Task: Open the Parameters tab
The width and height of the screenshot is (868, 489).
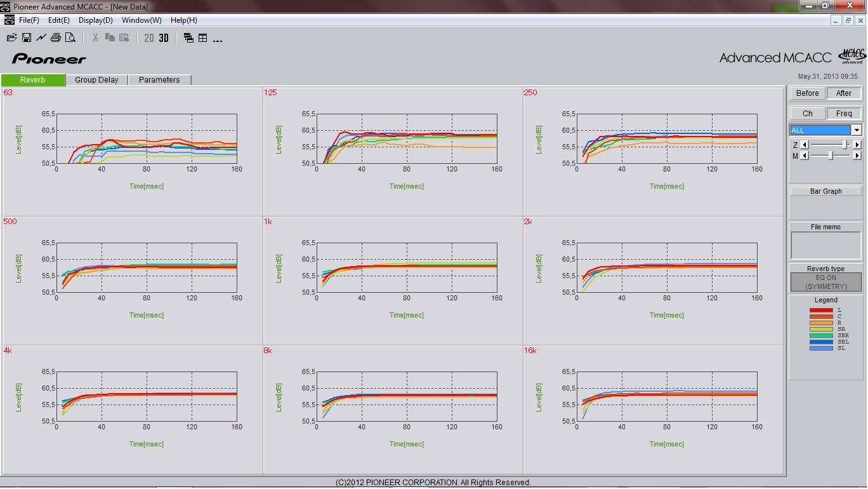Action: click(159, 80)
